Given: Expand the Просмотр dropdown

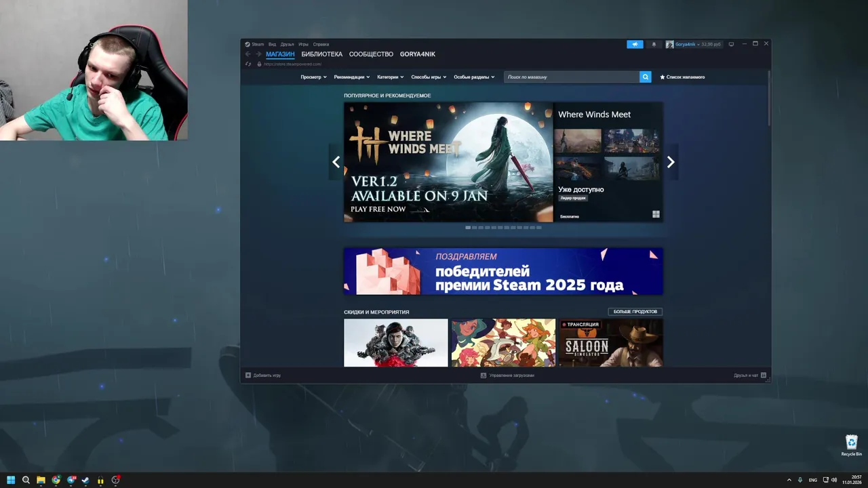Looking at the screenshot, I should tap(313, 77).
